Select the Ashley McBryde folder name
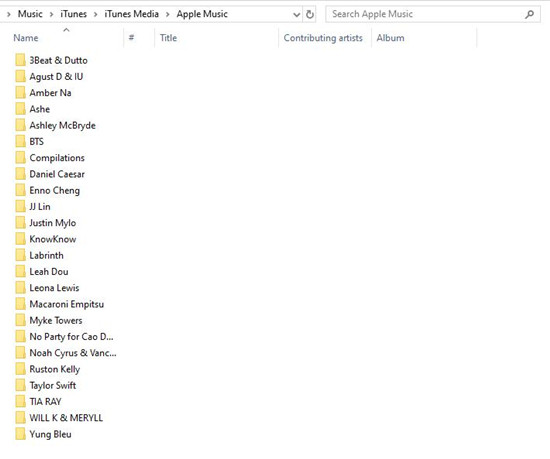This screenshot has width=550, height=459. (62, 126)
